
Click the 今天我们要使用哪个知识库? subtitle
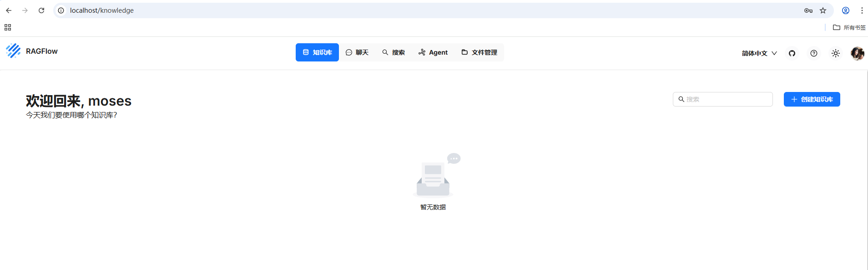click(x=71, y=115)
